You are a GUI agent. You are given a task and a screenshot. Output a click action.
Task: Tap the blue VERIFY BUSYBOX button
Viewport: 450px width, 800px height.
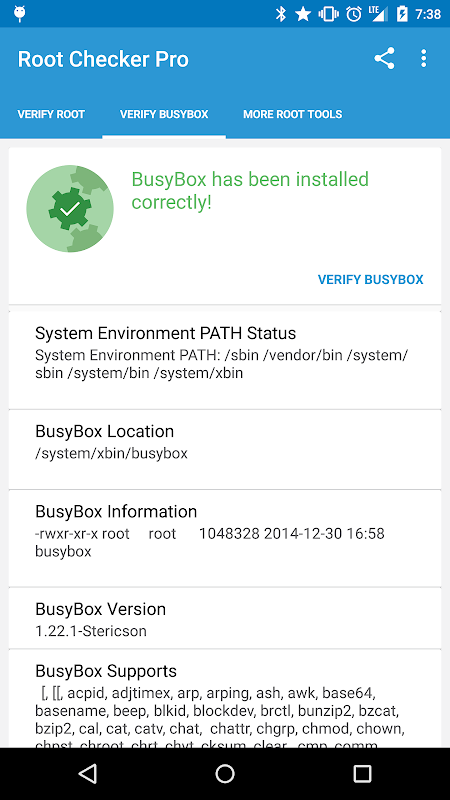click(370, 280)
